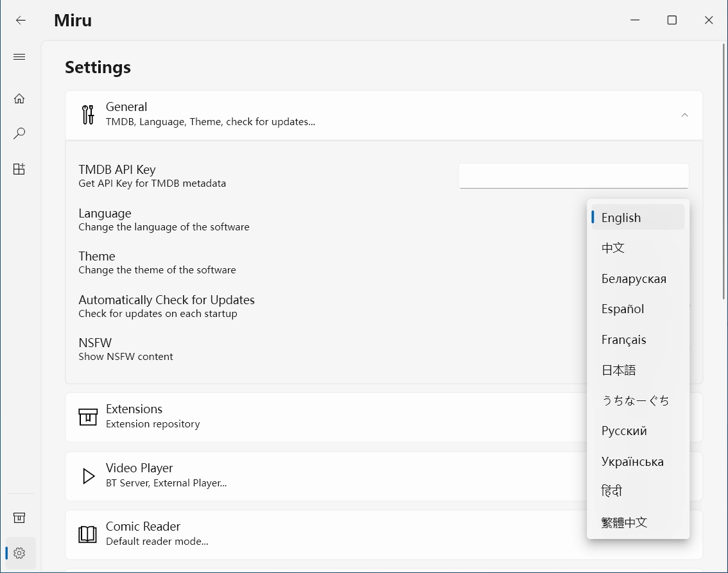
Task: Click the TMDB API Key input field
Action: [x=573, y=176]
